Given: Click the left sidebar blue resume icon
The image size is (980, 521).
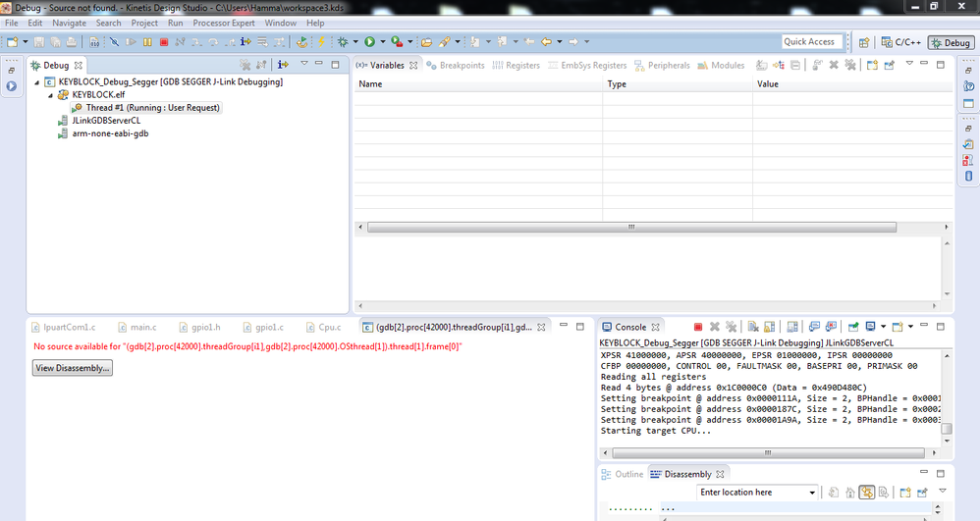Looking at the screenshot, I should pos(11,86).
